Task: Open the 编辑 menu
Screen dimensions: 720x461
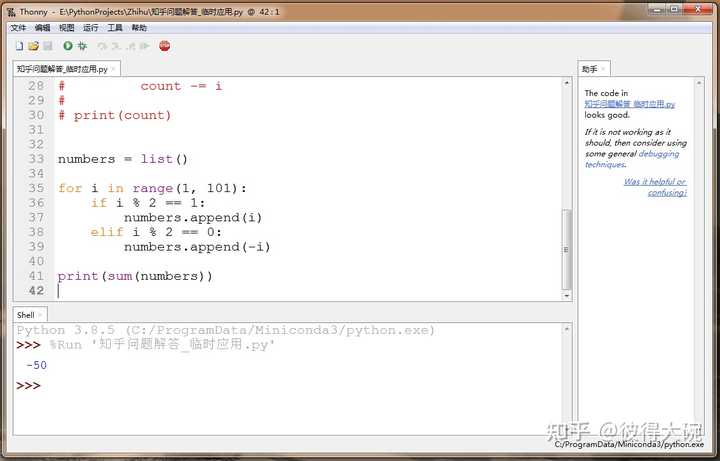Action: (42, 28)
